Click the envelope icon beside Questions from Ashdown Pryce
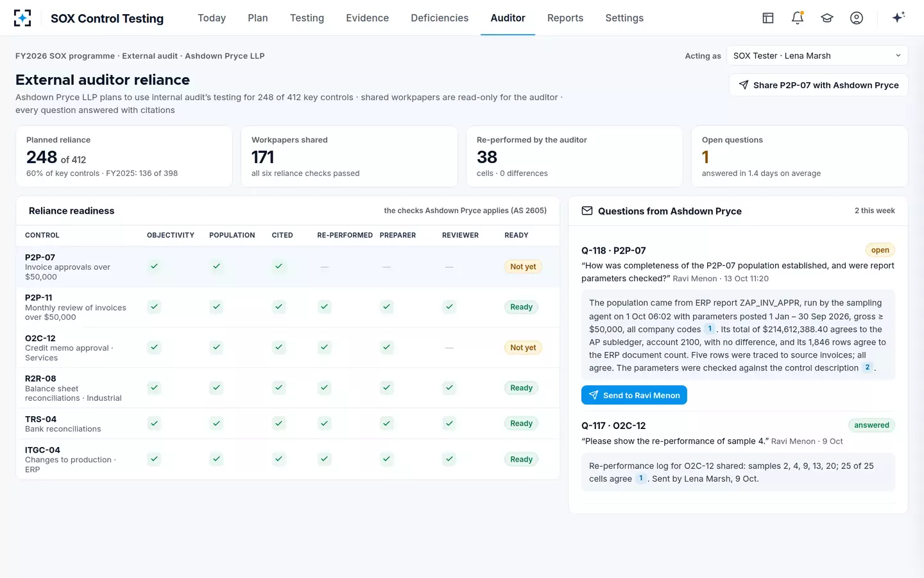This screenshot has height=578, width=924. coord(587,211)
